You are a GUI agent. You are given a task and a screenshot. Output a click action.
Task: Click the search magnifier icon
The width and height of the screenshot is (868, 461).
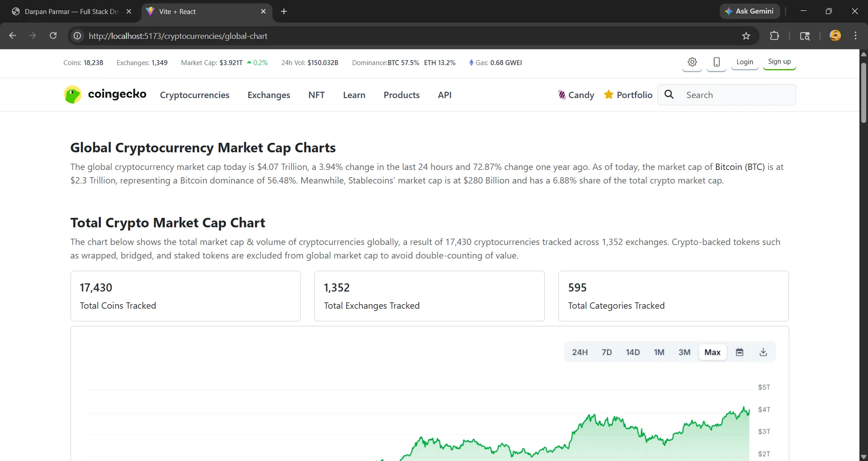pyautogui.click(x=669, y=94)
